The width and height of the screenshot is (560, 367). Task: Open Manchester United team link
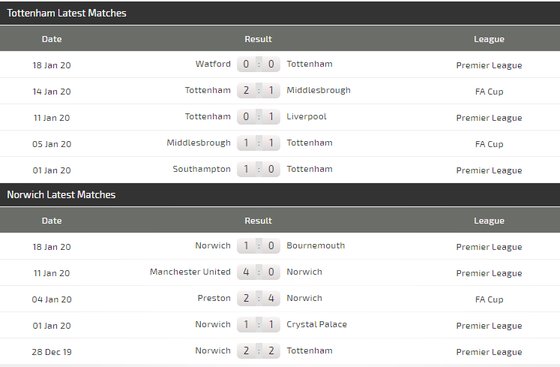pos(190,272)
